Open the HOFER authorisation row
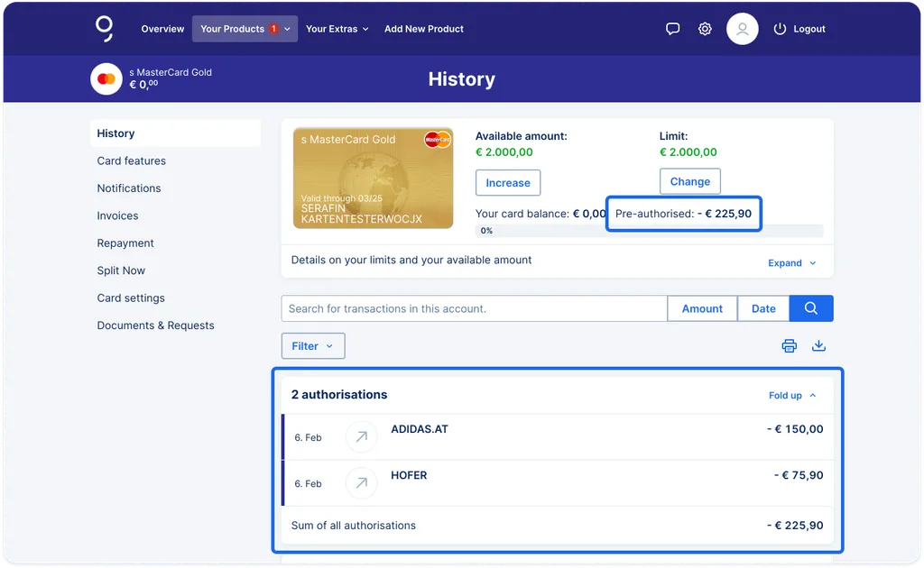The width and height of the screenshot is (924, 568). tap(558, 483)
